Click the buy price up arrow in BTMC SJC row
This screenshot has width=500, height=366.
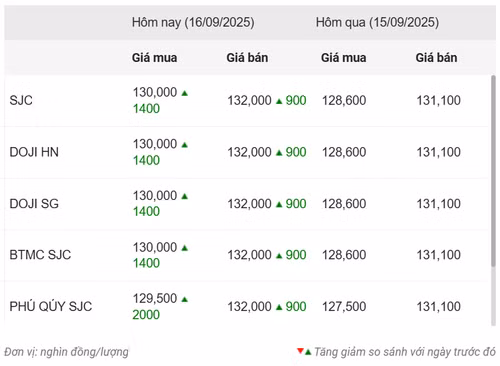click(185, 248)
